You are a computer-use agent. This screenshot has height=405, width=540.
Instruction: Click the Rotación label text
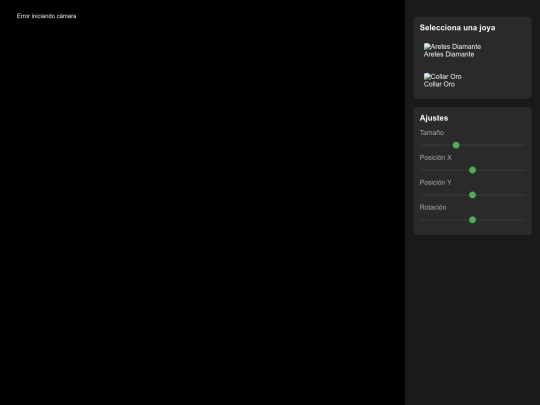pyautogui.click(x=433, y=207)
